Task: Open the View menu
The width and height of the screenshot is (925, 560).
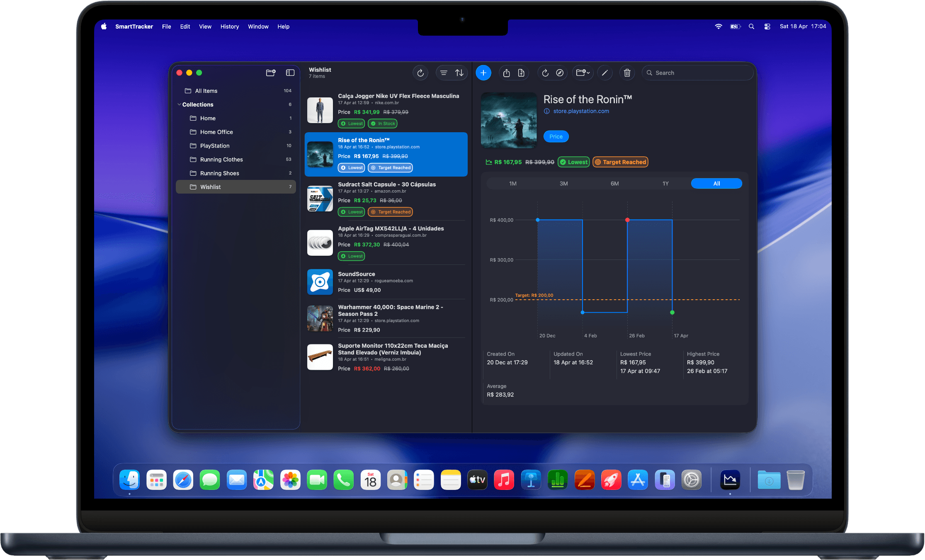Action: [205, 27]
